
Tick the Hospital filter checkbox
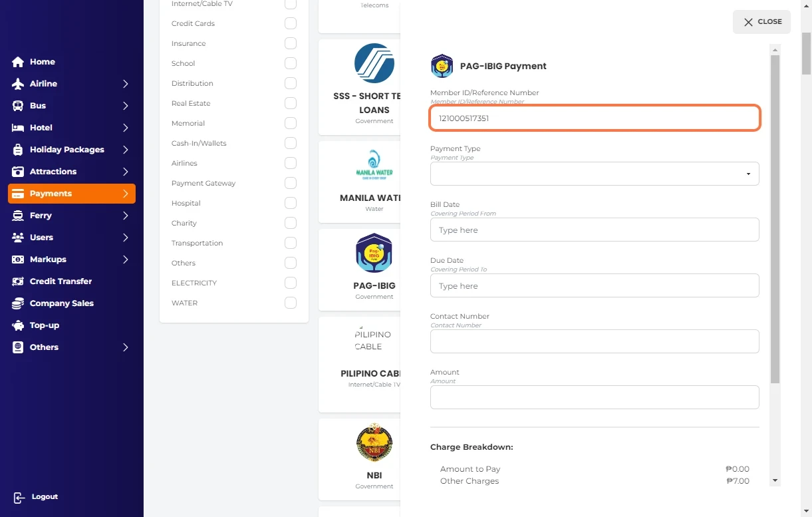coord(291,203)
